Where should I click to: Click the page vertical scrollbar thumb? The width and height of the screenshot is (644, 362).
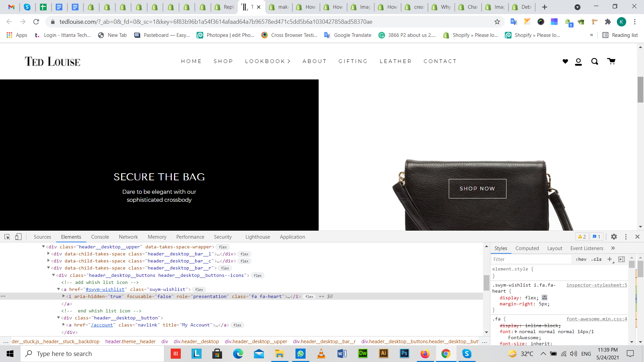(x=640, y=89)
